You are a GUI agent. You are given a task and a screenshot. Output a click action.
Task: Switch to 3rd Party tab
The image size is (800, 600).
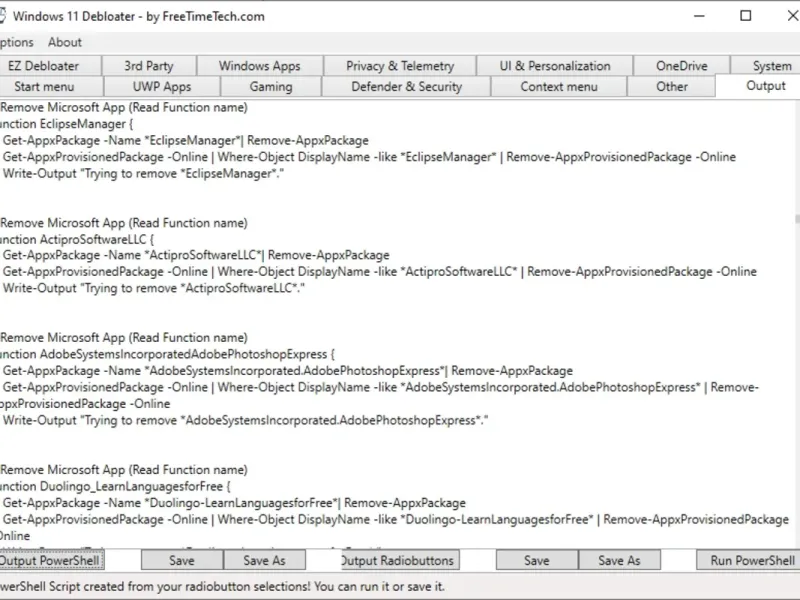tap(148, 66)
